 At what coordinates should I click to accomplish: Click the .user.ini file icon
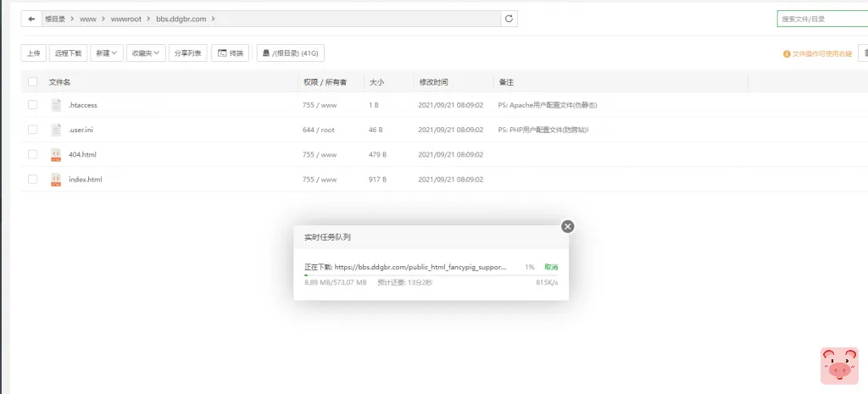(56, 130)
